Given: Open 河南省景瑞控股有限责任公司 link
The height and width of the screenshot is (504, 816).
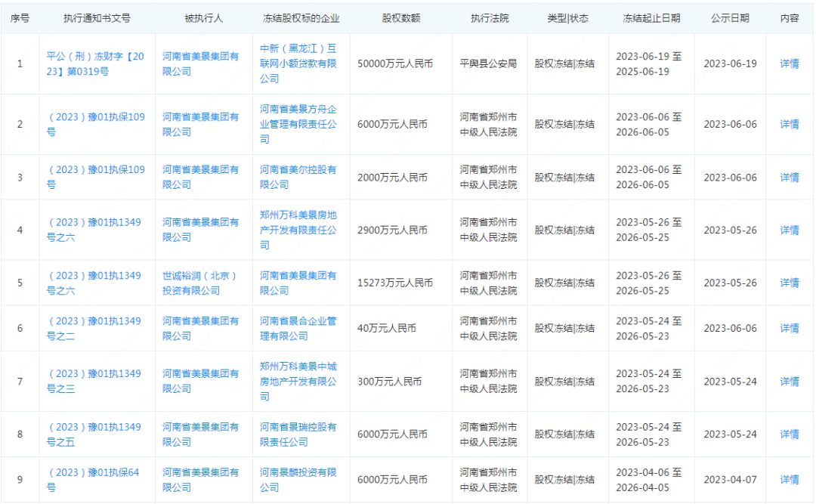Looking at the screenshot, I should click(298, 434).
